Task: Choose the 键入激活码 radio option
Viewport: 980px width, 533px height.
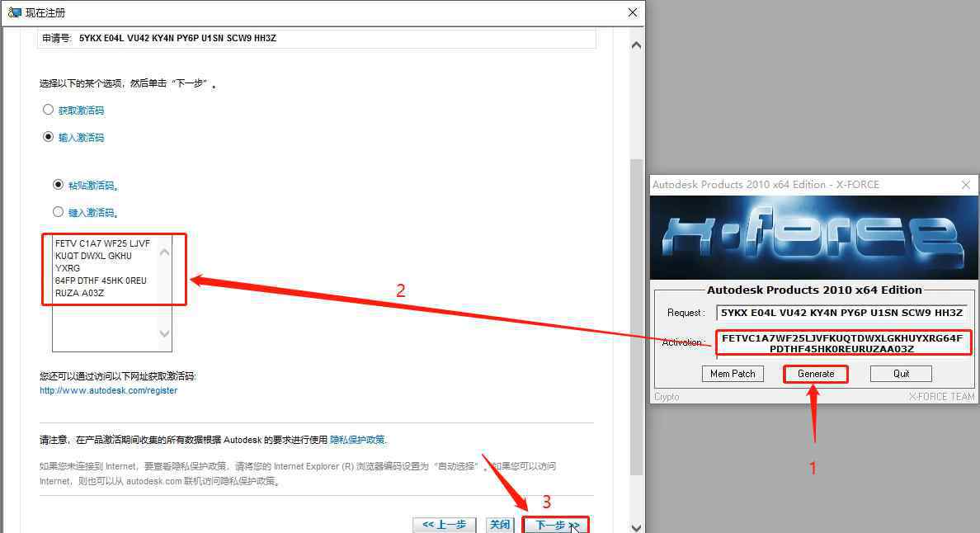Action: point(58,212)
